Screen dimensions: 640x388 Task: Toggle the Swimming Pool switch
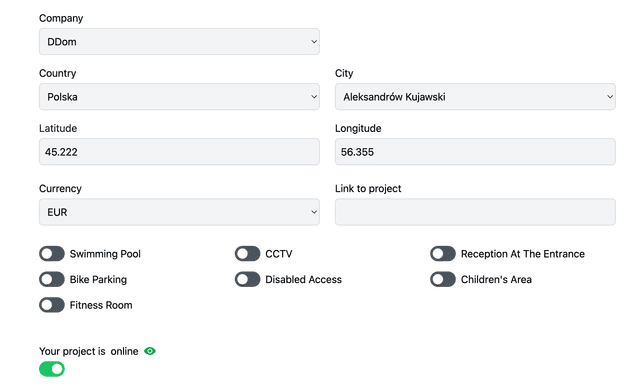52,254
